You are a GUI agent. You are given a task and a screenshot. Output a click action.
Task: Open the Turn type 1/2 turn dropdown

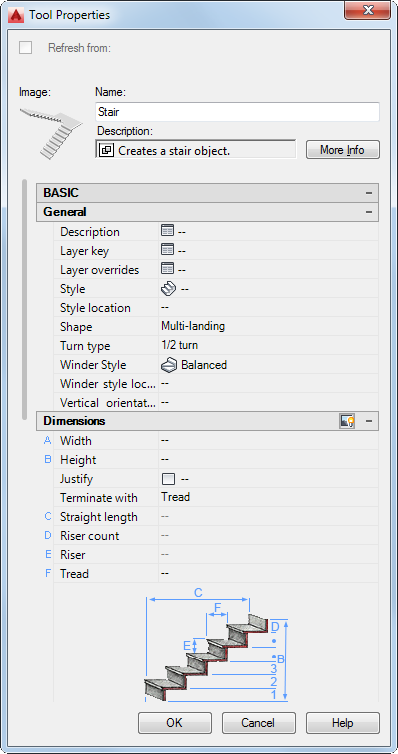click(268, 345)
